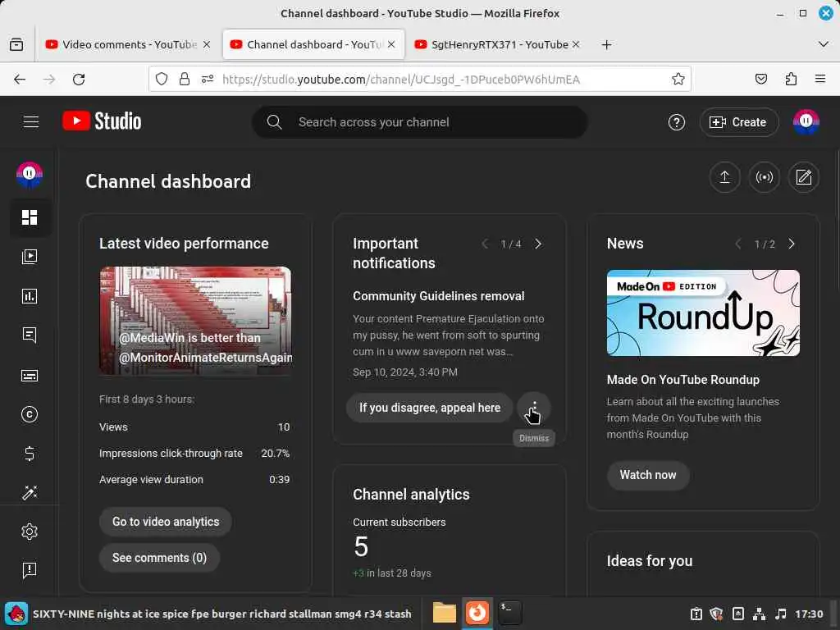Click the network tray icon
This screenshot has height=630, width=840.
(x=759, y=614)
